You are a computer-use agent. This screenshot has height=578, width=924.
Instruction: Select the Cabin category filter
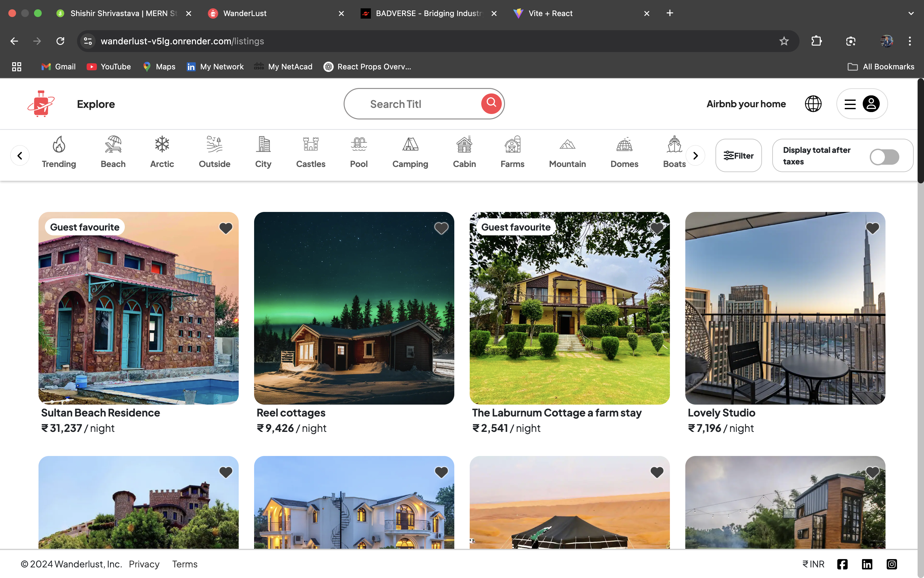point(464,152)
